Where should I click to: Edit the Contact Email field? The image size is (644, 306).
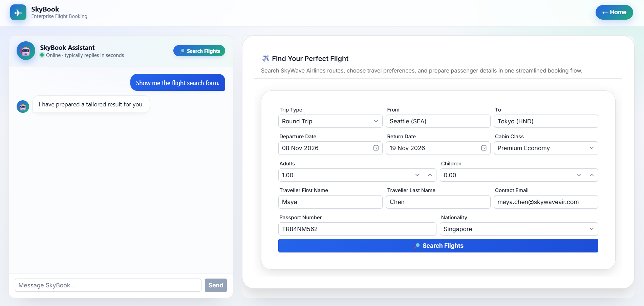coord(546,202)
